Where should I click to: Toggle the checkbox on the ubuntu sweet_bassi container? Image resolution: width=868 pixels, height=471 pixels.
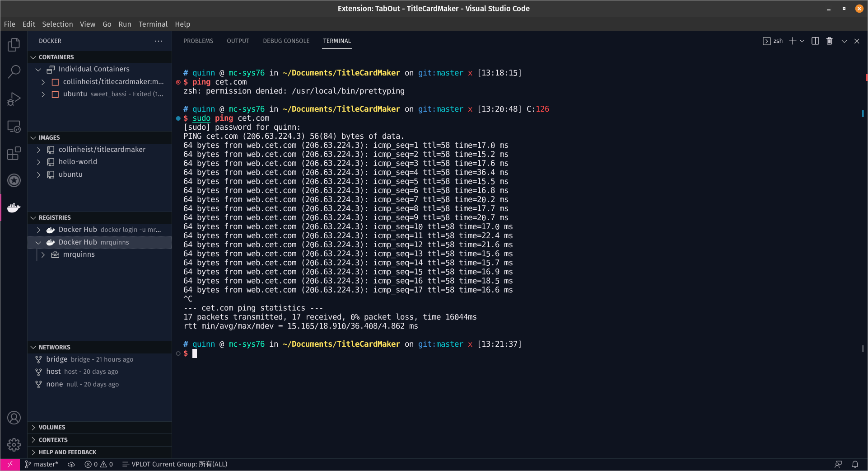click(55, 94)
